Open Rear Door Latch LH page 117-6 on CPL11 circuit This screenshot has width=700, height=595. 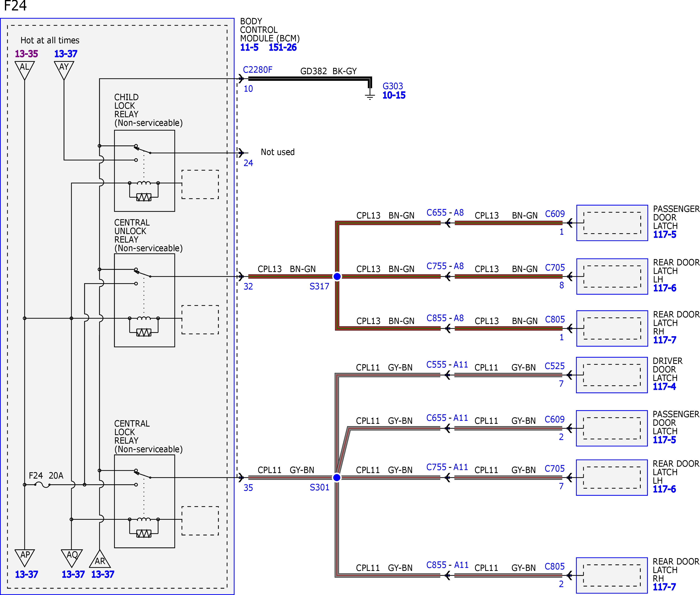[x=664, y=489]
